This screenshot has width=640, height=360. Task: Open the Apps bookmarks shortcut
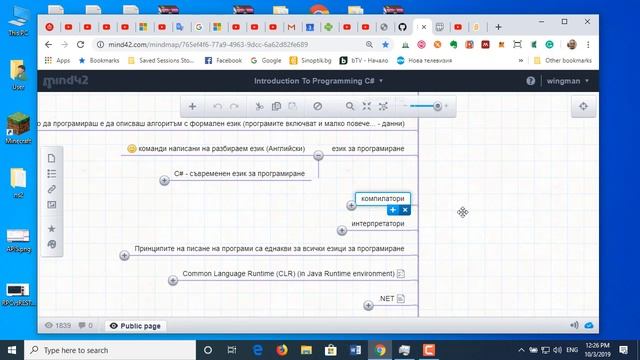(x=58, y=60)
